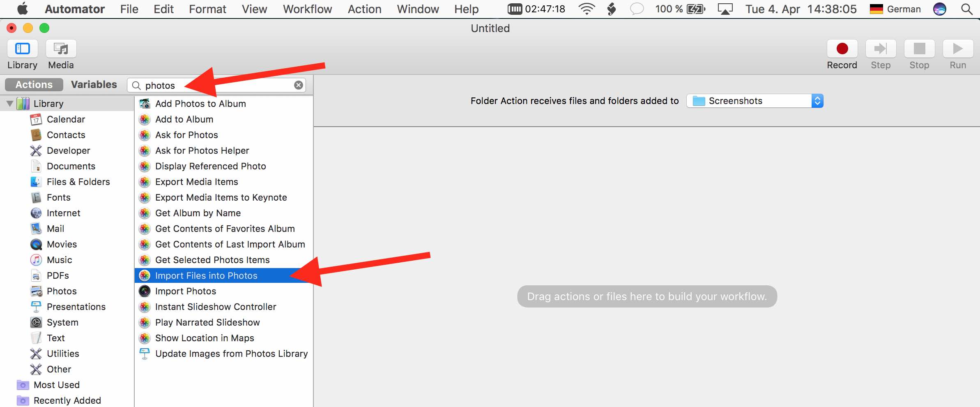Select the Other category icon

tap(36, 369)
